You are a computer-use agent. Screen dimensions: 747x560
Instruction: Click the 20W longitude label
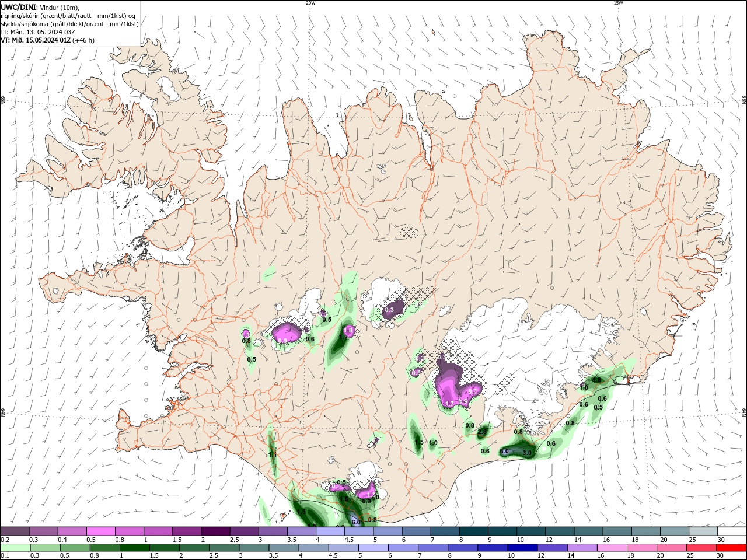[x=310, y=3]
